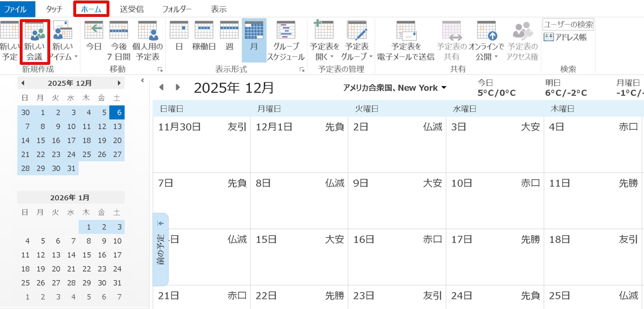Viewport: 644px width, 309px height.
Task: Go to next month in main calendar
Action: [x=178, y=87]
